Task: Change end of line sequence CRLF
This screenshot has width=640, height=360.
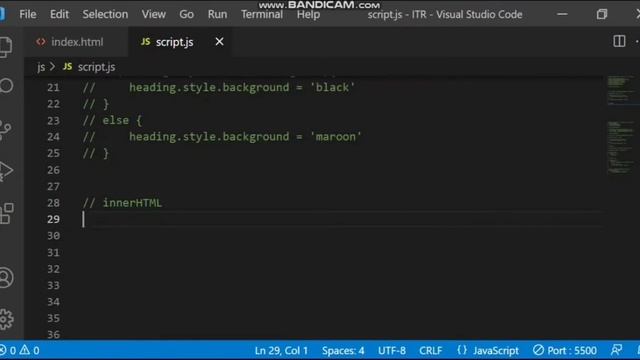Action: coord(430,350)
